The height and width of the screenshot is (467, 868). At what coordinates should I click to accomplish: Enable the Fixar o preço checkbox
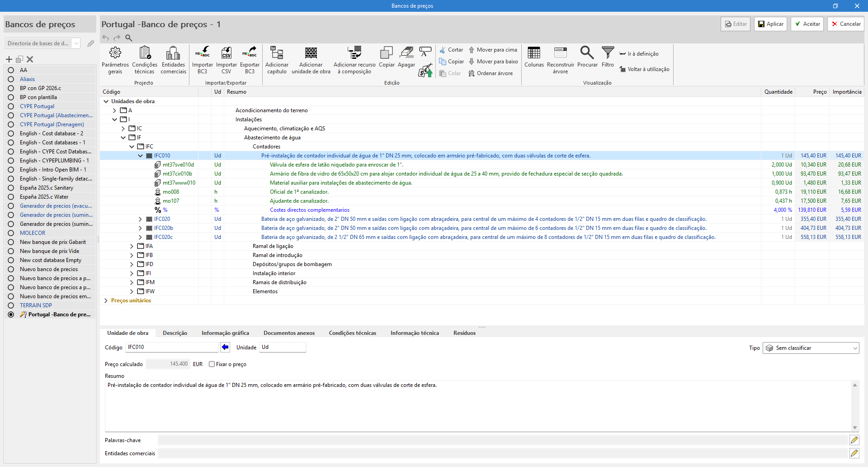coord(212,364)
